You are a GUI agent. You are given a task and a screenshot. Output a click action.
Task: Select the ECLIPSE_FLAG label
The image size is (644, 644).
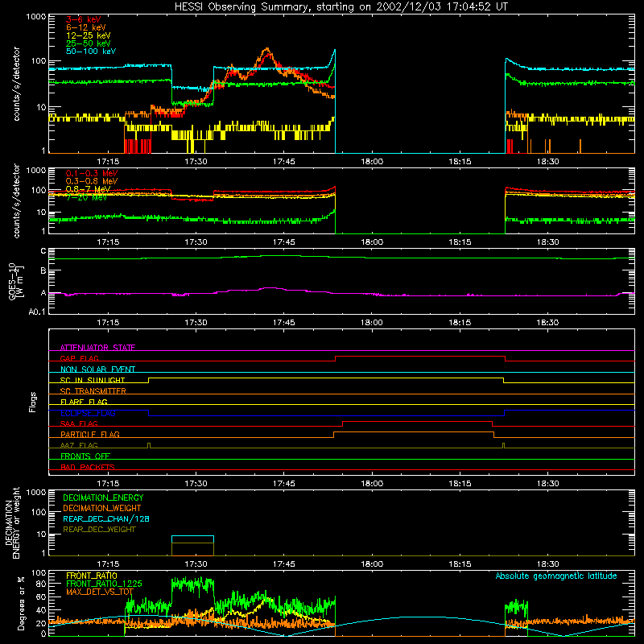(88, 413)
